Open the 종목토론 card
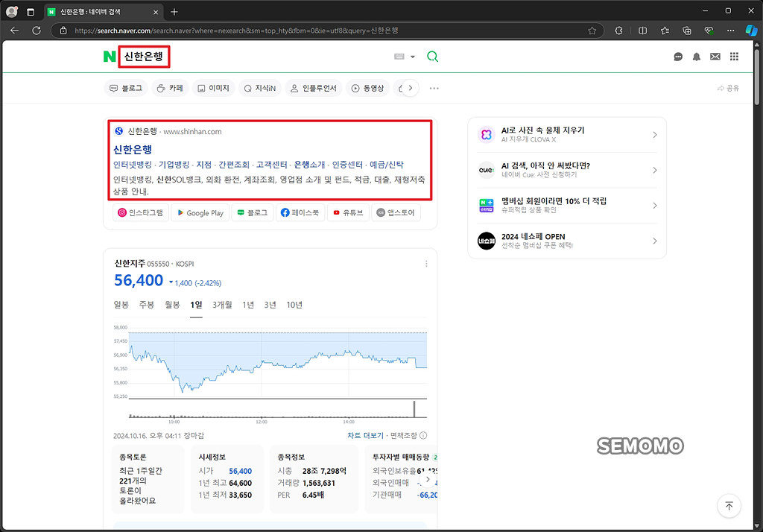Viewport: 763px width, 532px height. [148, 478]
